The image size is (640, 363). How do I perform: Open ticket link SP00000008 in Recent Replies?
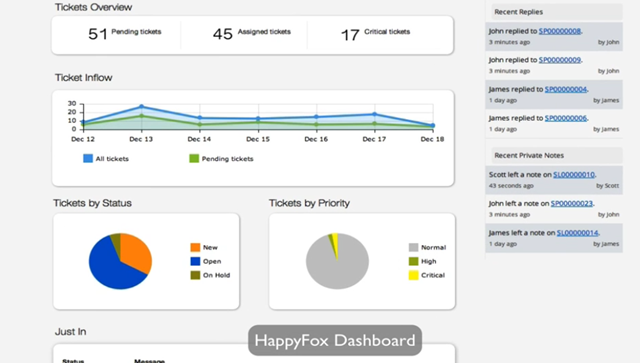pos(560,31)
